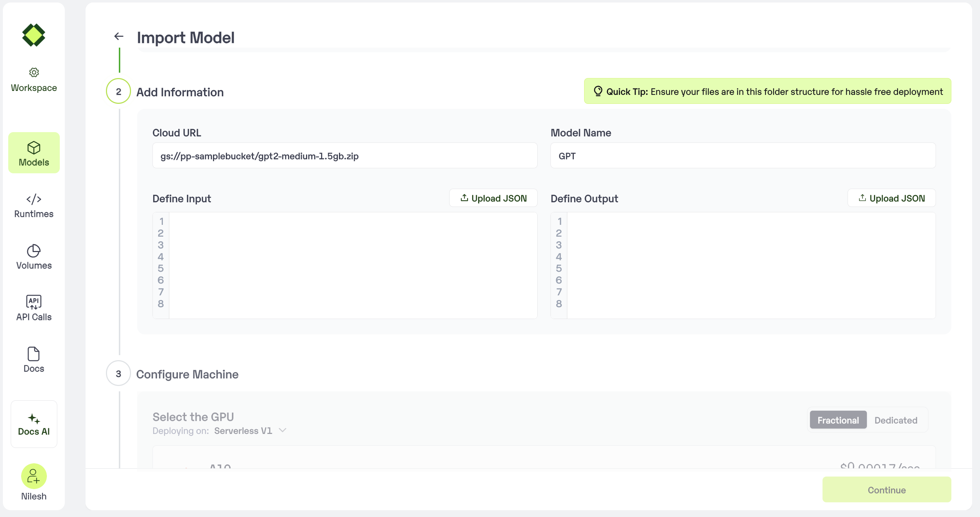
Task: Open Runtimes code icon in sidebar
Action: click(34, 199)
